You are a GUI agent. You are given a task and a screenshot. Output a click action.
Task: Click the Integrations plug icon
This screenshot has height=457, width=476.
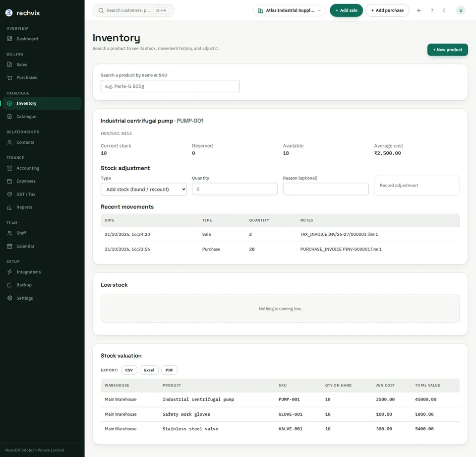point(10,272)
